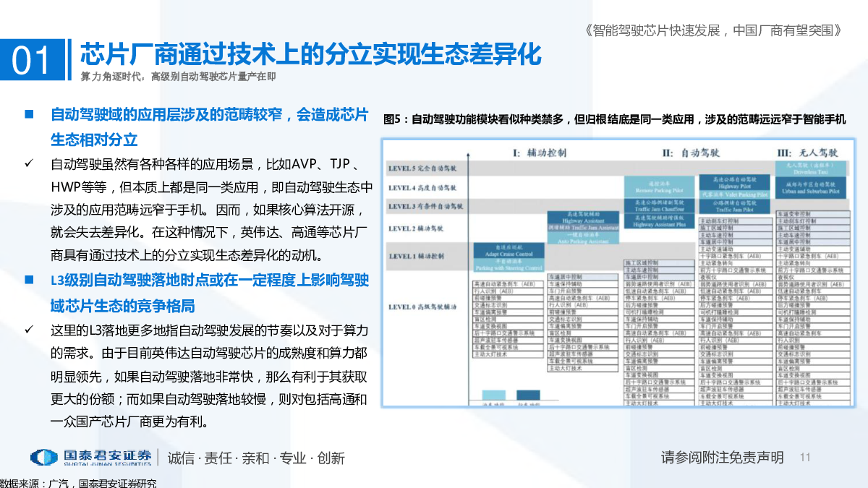The height and width of the screenshot is (488, 868).
Task: Click the Guotai Junan Securities logo
Action: coord(95,457)
